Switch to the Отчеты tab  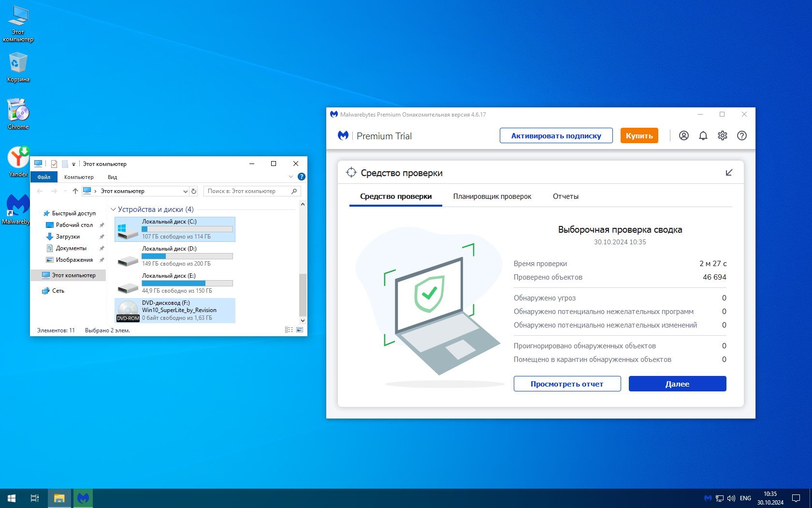565,196
